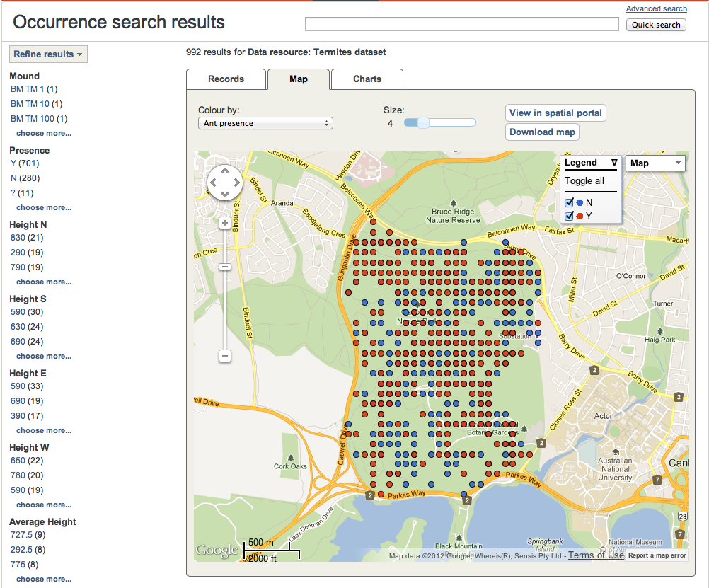Screen dimensions: 709x588
Task: Pan the map left with arrow control
Action: pyautogui.click(x=214, y=183)
